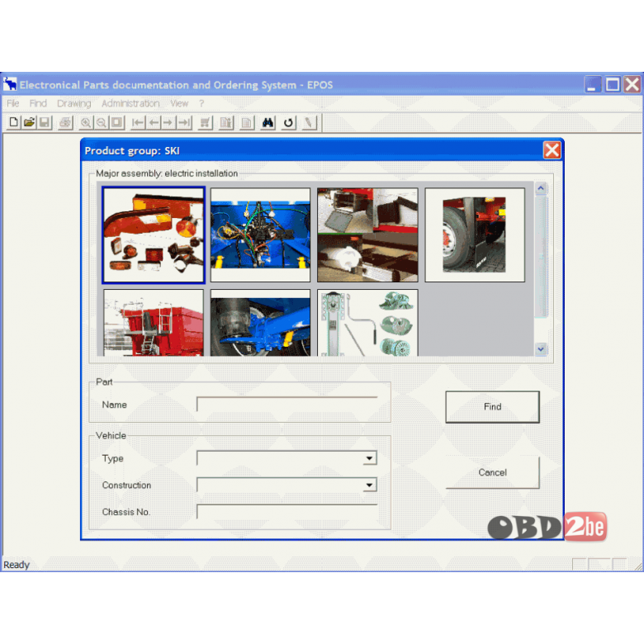Open the File menu
The image size is (644, 644).
[12, 103]
